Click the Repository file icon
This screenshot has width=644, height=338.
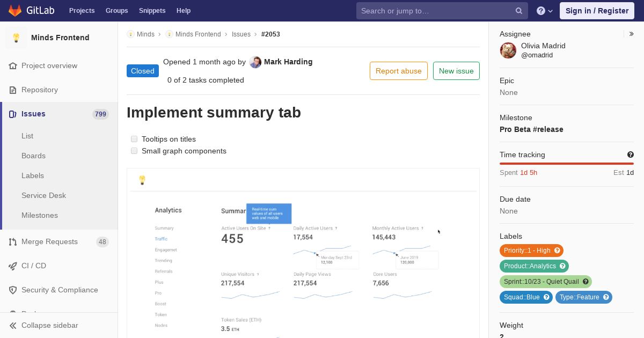coord(13,90)
